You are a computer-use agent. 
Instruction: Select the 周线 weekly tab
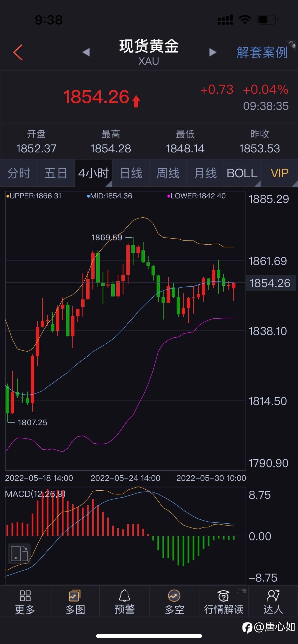coord(168,173)
